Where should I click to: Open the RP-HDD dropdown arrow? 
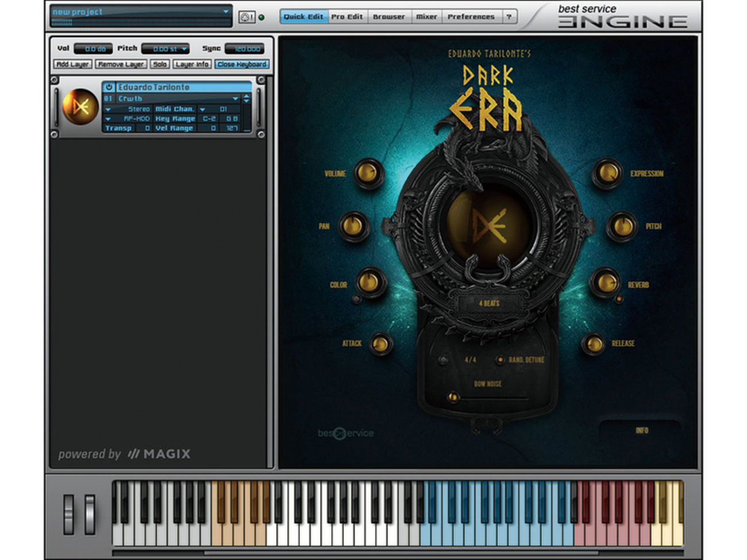[107, 119]
